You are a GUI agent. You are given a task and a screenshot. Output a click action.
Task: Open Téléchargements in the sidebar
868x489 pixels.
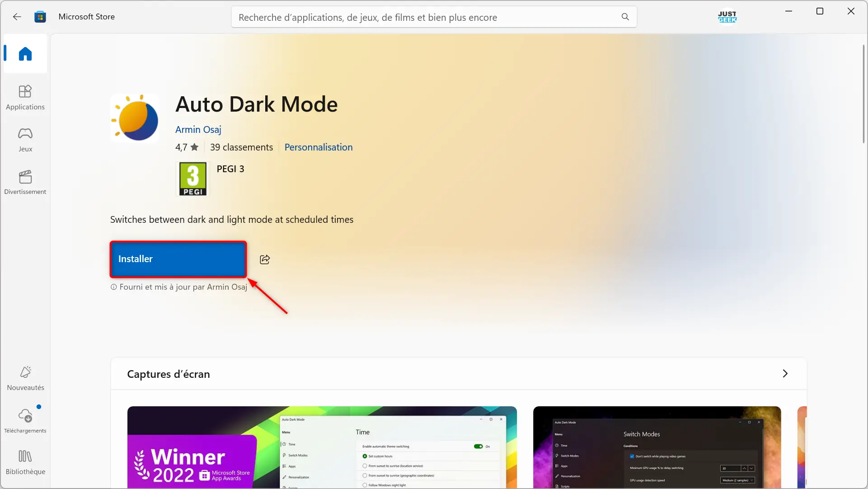(25, 421)
